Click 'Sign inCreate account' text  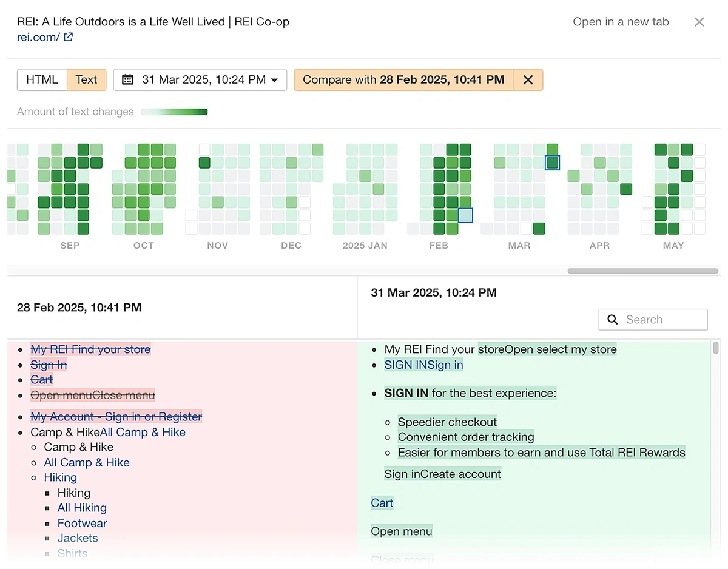coord(443,474)
